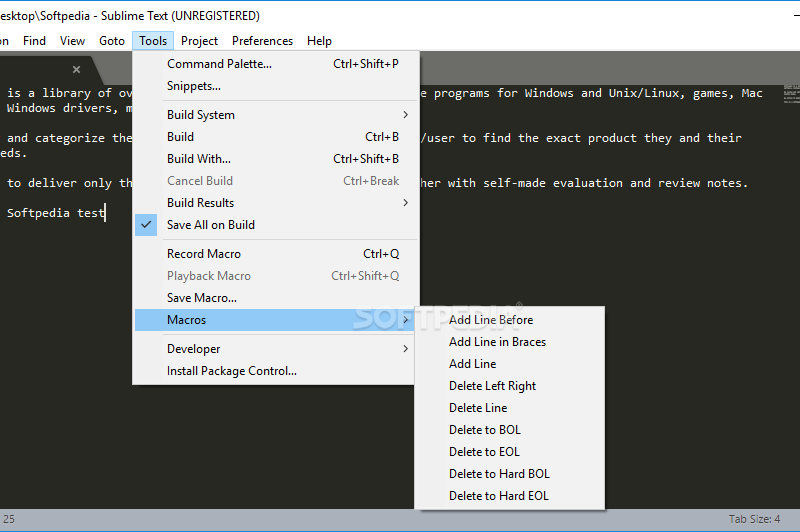Close the Tools menu in menu bar
800x532 pixels.
153,41
